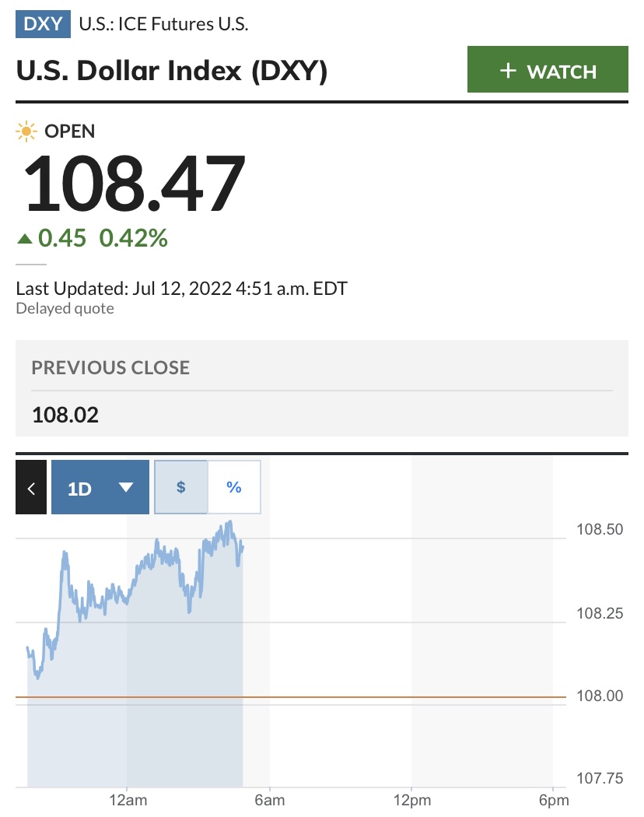Click the plus icon on WATCH
644x817 pixels.
(x=508, y=71)
